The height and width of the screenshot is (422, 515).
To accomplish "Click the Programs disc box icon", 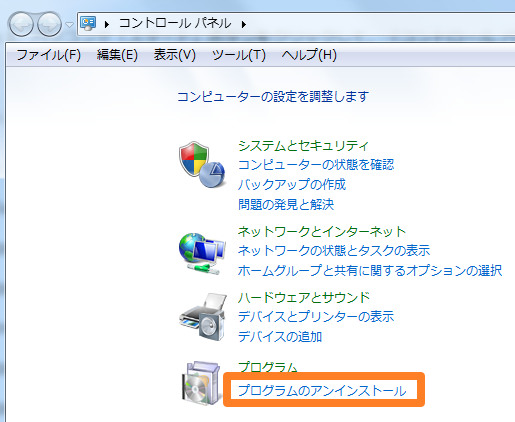I will [x=202, y=383].
